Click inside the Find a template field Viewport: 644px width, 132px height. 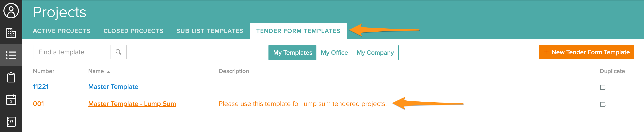click(x=71, y=52)
